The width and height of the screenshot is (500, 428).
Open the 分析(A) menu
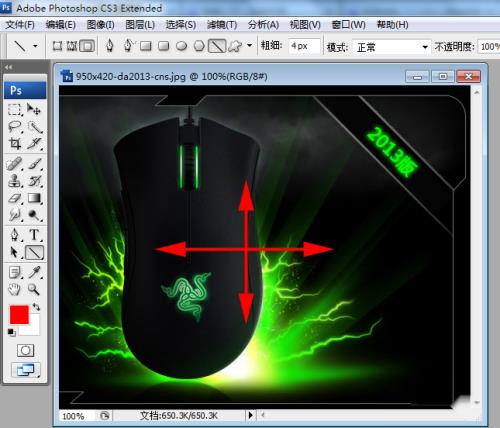[x=263, y=25]
